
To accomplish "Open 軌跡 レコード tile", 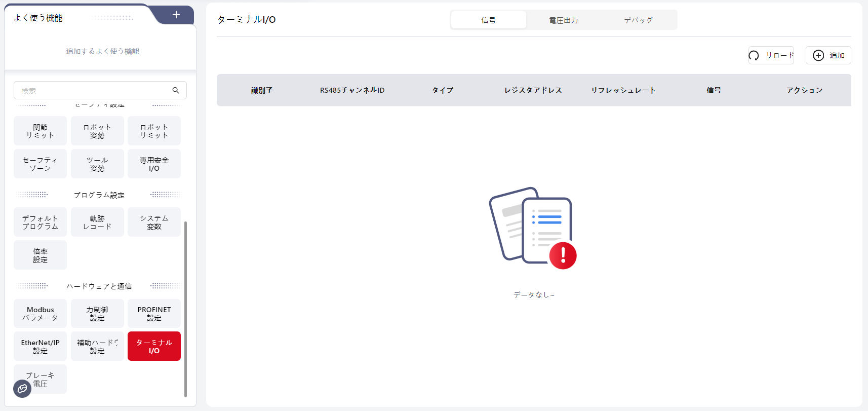I will [97, 222].
